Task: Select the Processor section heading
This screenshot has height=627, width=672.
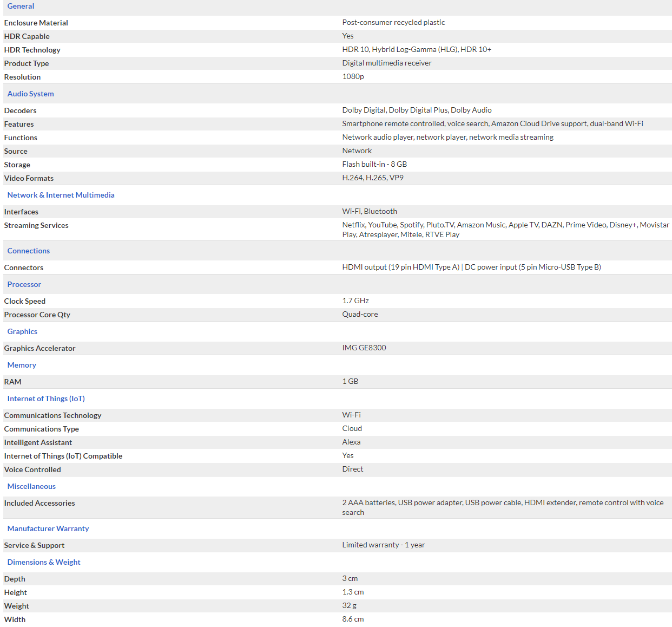Action: (24, 284)
